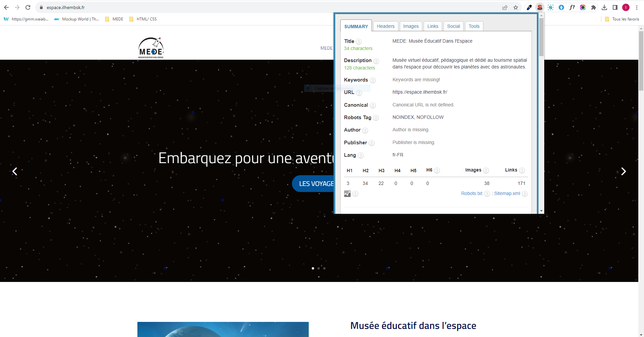Switch to the Images tab
The width and height of the screenshot is (644, 337).
pyautogui.click(x=411, y=26)
